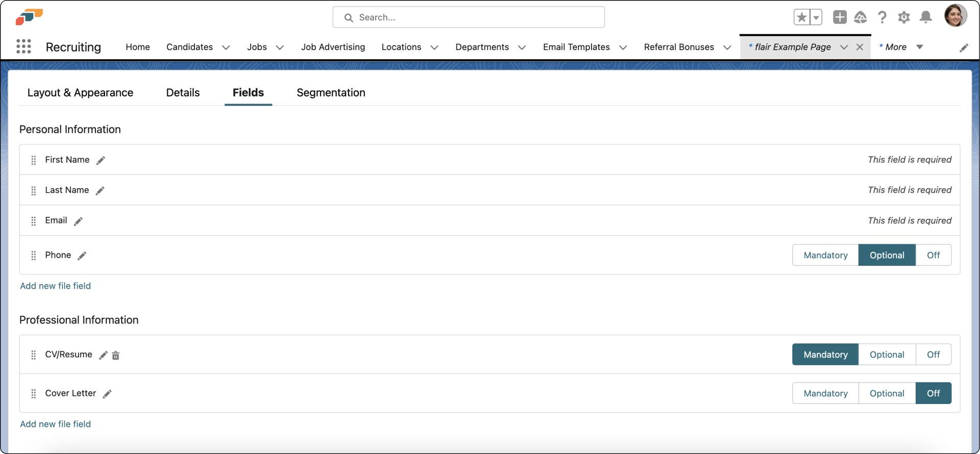Grab the Phone drag handle
The height and width of the screenshot is (454, 980).
tap(34, 256)
